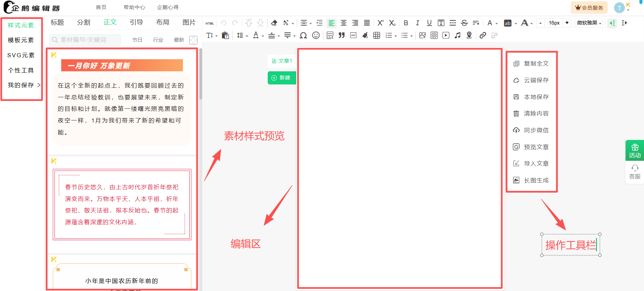Insert an emoji with the smiley icon
The image size is (644, 291).
tap(316, 35)
